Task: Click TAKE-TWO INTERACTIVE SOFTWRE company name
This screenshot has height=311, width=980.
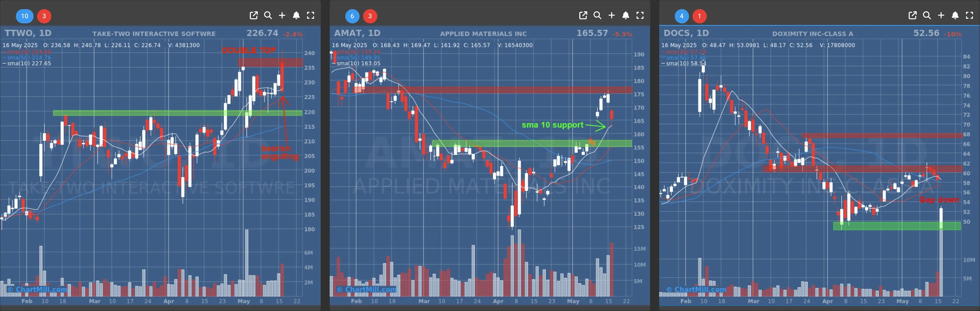Action: pyautogui.click(x=154, y=34)
